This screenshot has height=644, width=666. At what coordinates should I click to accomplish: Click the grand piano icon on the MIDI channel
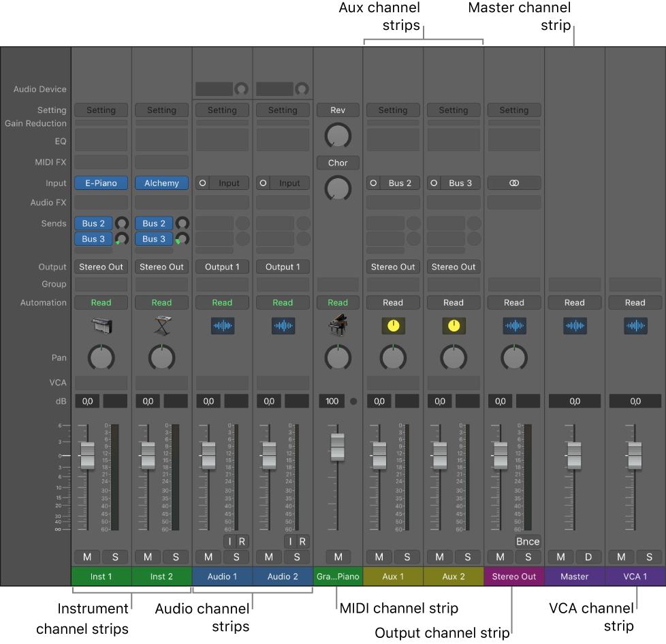338,325
